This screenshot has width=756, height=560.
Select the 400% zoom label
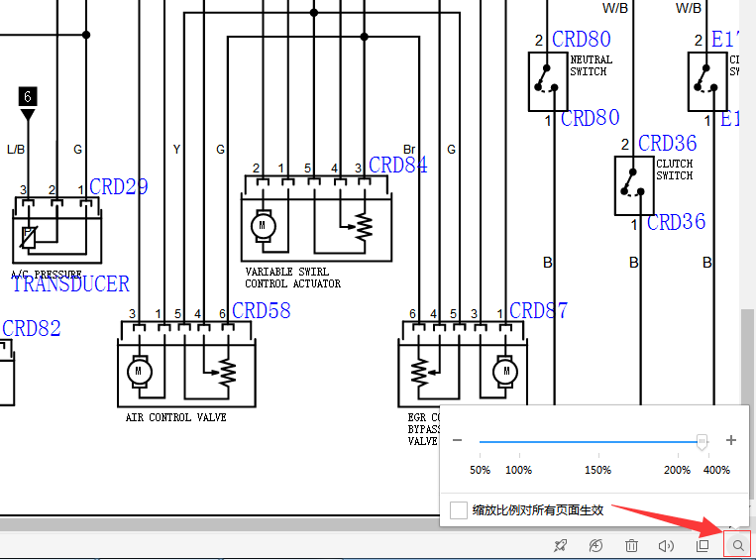tap(716, 470)
